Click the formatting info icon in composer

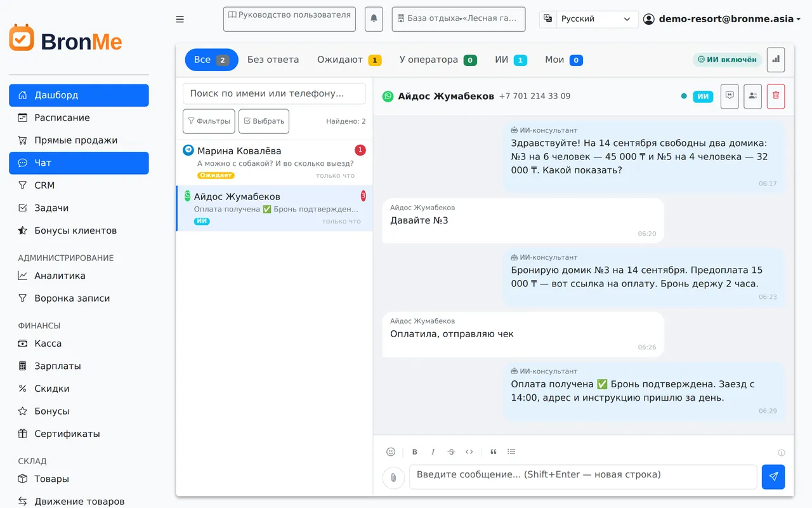point(782,453)
